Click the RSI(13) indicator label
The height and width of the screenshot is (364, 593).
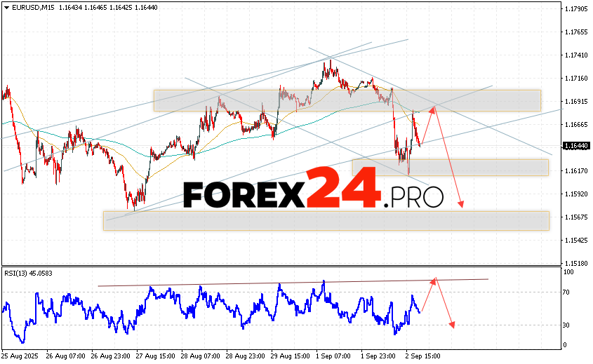[27, 273]
